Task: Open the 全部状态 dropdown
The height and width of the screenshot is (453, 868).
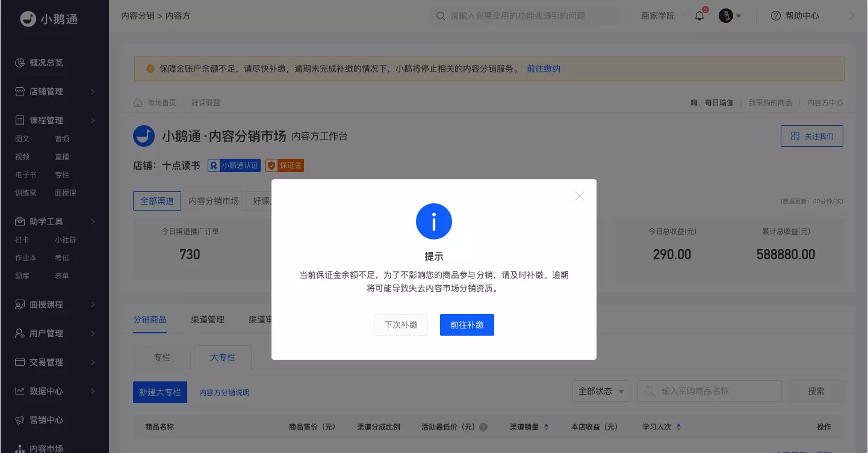Action: tap(601, 391)
